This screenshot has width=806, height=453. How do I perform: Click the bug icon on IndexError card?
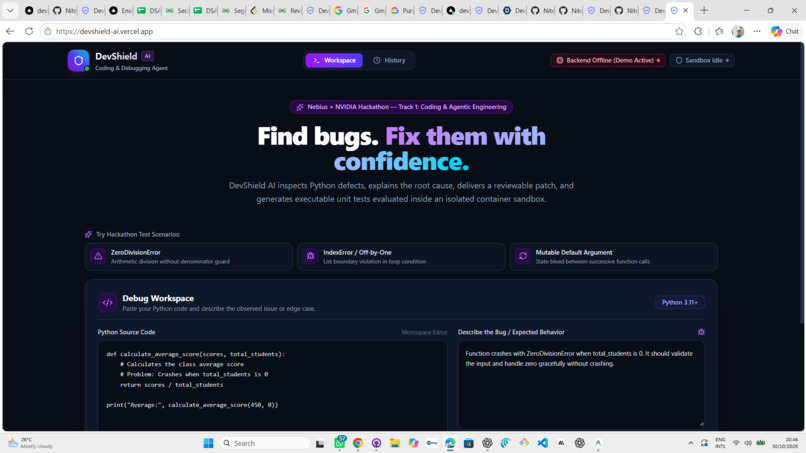310,256
